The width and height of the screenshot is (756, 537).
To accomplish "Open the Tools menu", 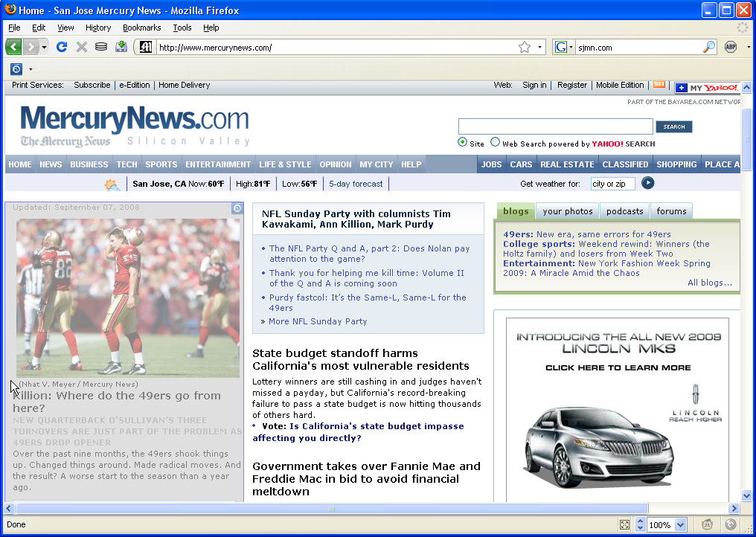I will point(182,28).
